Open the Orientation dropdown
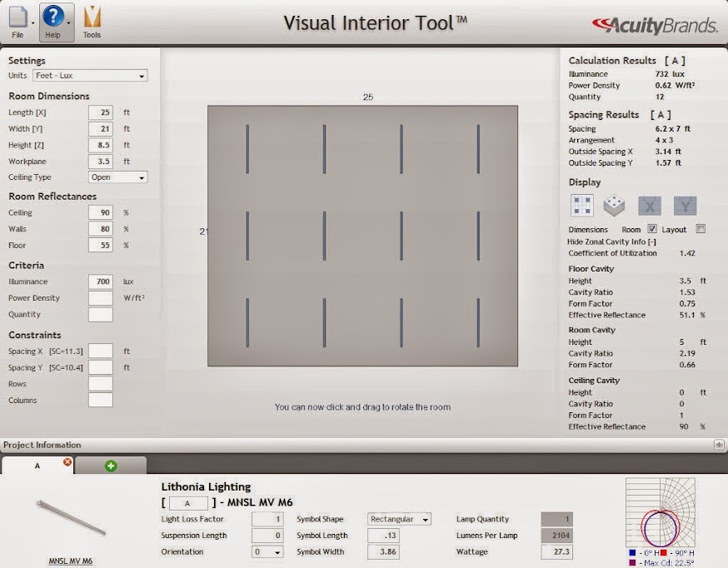The width and height of the screenshot is (728, 568). click(x=267, y=551)
